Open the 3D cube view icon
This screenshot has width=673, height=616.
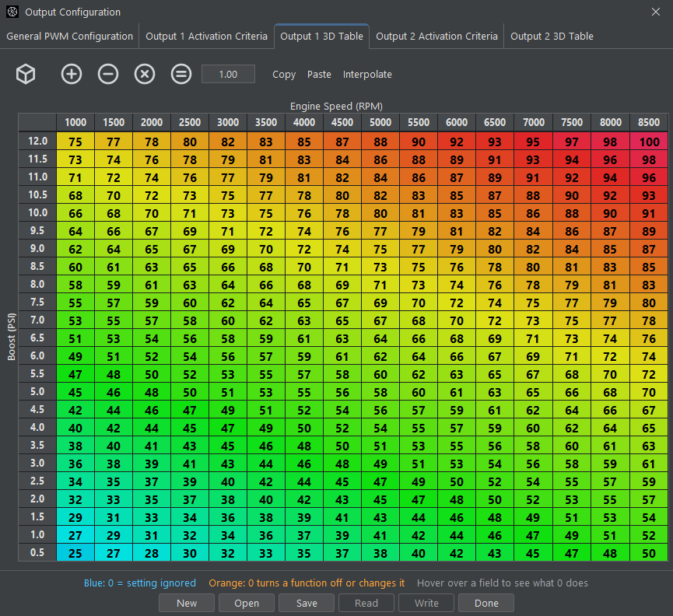[26, 74]
